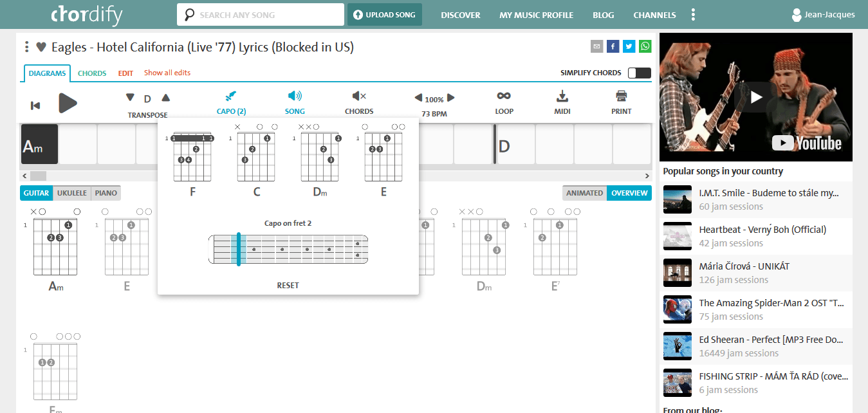Image resolution: width=868 pixels, height=413 pixels.
Task: Play the song
Action: click(x=68, y=103)
